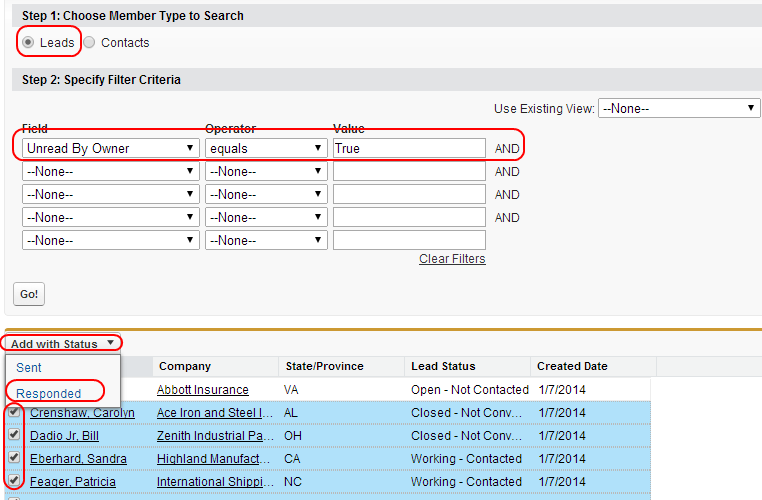Expand the Add with Status menu
Image resolution: width=762 pixels, height=500 pixels.
62,344
